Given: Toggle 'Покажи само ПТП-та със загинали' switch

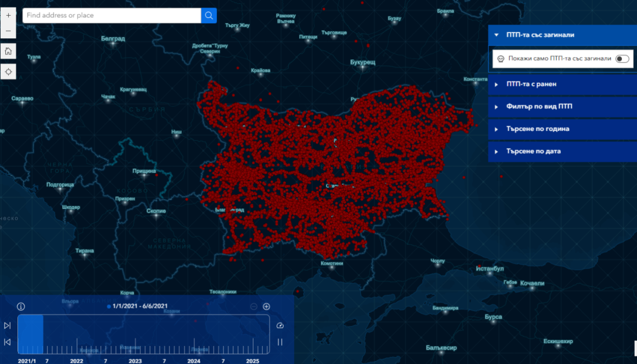Looking at the screenshot, I should click(622, 59).
